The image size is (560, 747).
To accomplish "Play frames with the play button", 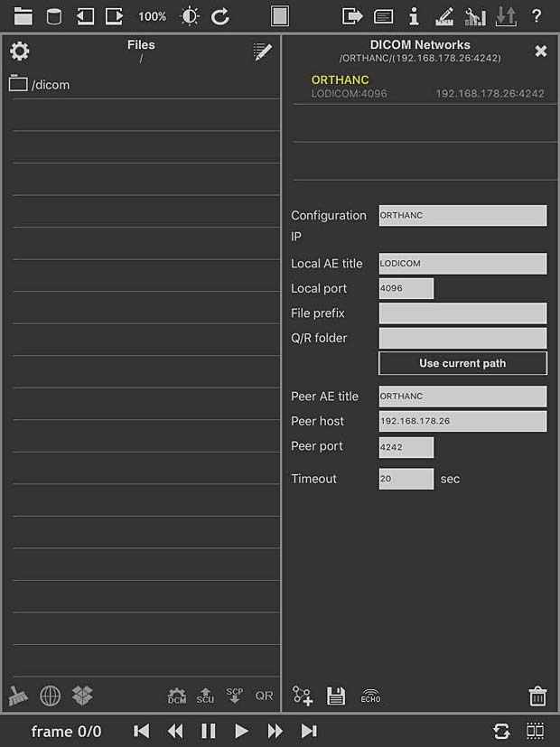I will pos(241,731).
